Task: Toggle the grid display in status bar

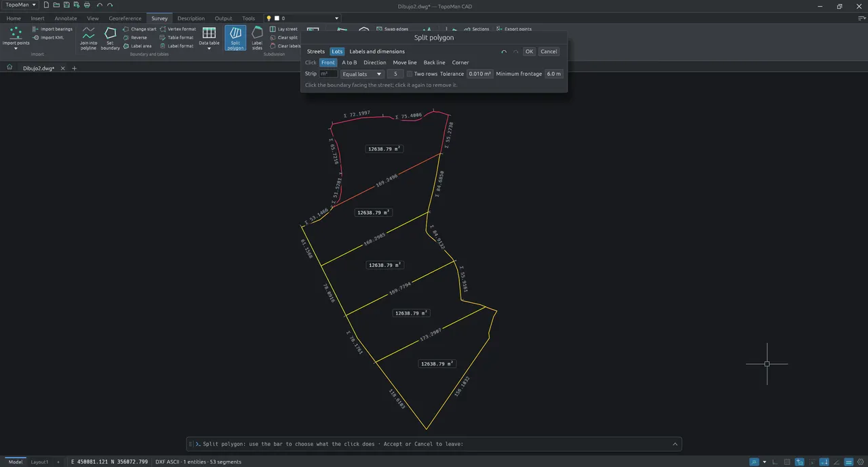Action: pos(787,462)
